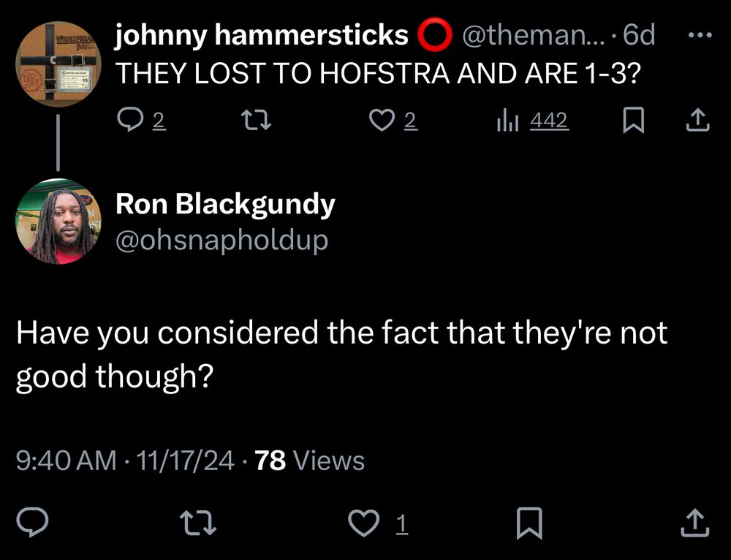This screenshot has width=731, height=560.
Task: Open johnny hammersticks display name
Action: click(x=261, y=35)
